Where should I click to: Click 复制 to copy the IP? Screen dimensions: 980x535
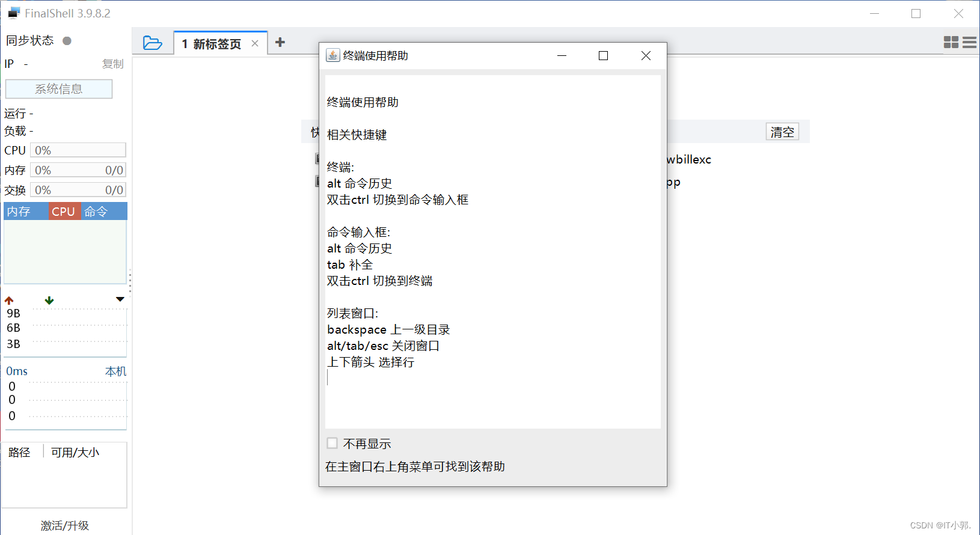coord(113,64)
